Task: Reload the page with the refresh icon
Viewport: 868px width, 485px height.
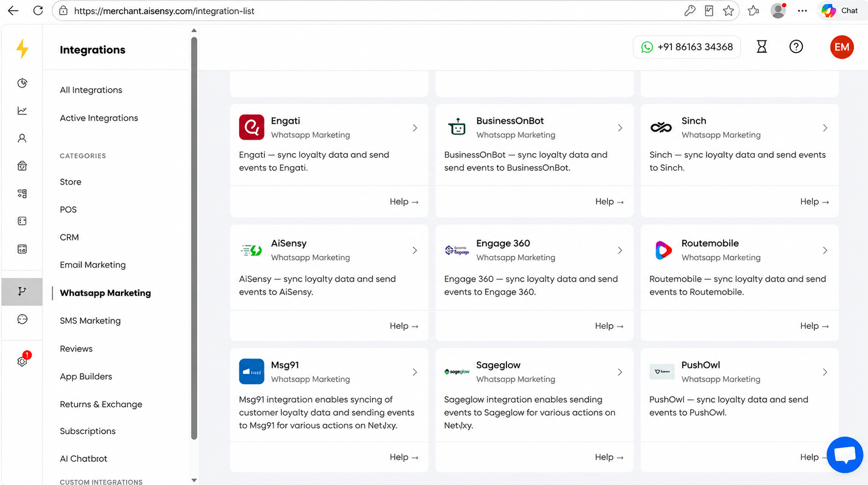Action: click(x=38, y=11)
